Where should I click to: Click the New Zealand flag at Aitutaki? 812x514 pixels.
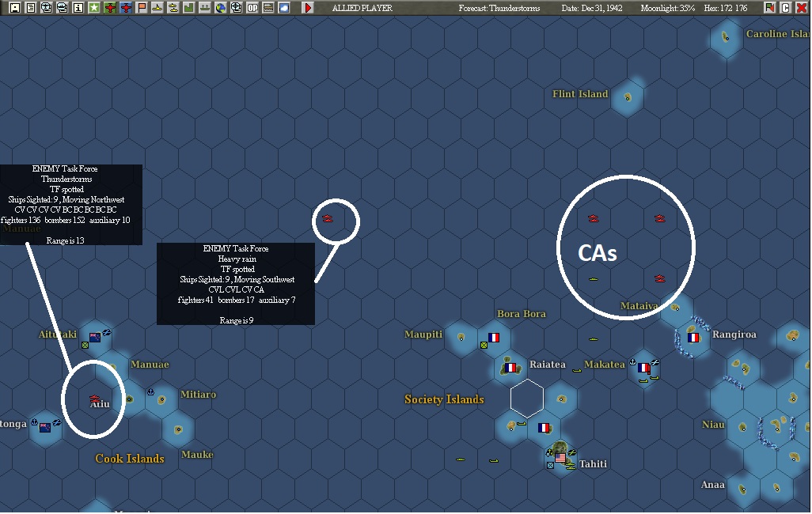click(x=95, y=338)
